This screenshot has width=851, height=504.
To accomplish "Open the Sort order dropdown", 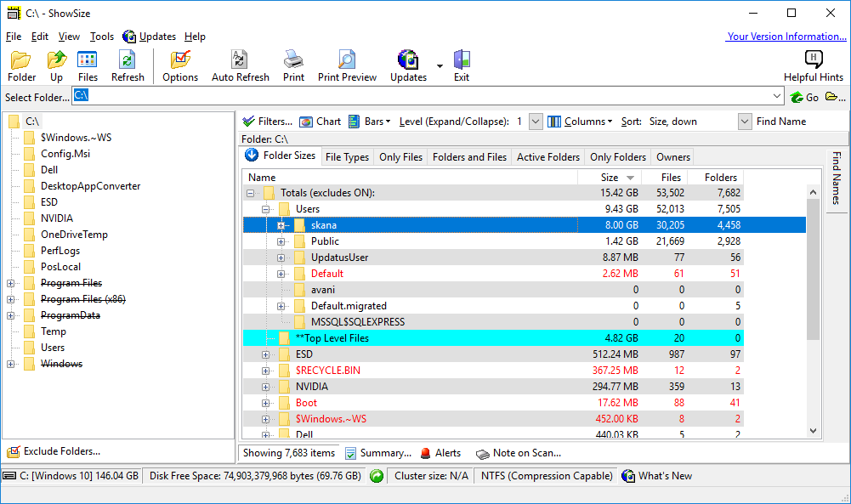I will 745,122.
